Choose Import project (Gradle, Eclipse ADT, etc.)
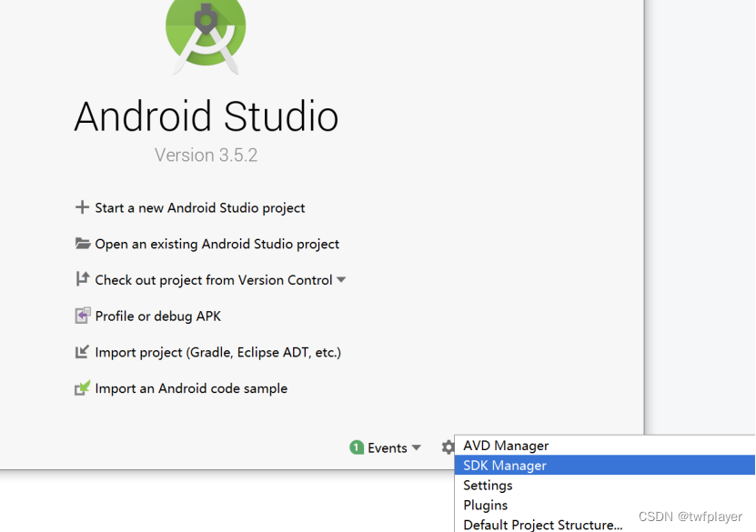This screenshot has width=756, height=532. pos(218,352)
